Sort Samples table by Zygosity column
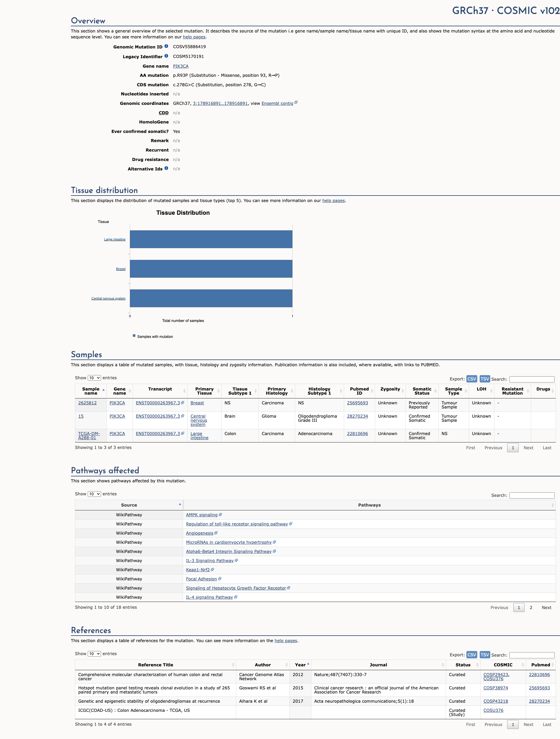 coord(390,391)
